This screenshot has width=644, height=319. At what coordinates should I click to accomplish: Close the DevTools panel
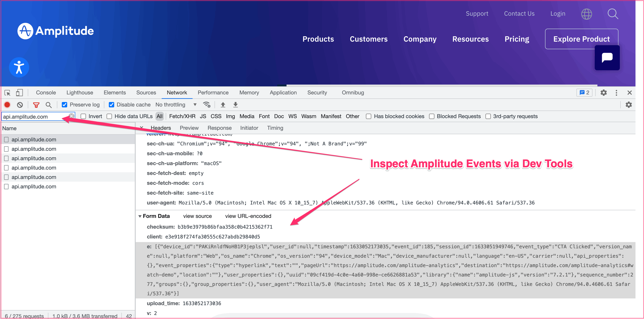coord(629,93)
